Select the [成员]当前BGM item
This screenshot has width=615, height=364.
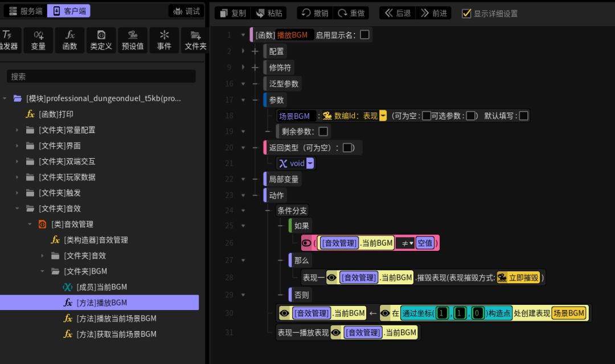(x=95, y=287)
